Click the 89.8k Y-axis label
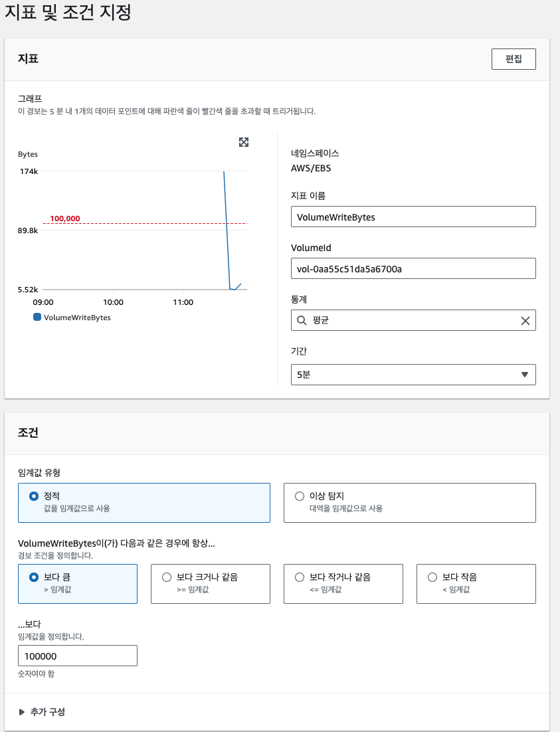This screenshot has height=732, width=560. [x=28, y=230]
